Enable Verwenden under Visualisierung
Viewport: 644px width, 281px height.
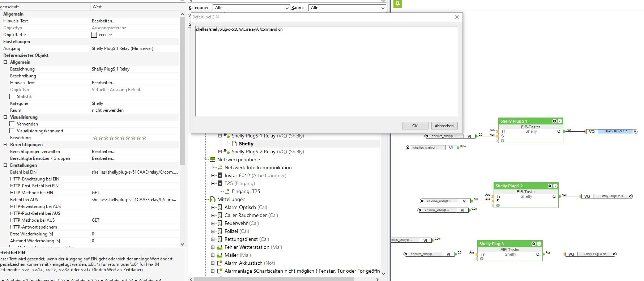(12, 124)
